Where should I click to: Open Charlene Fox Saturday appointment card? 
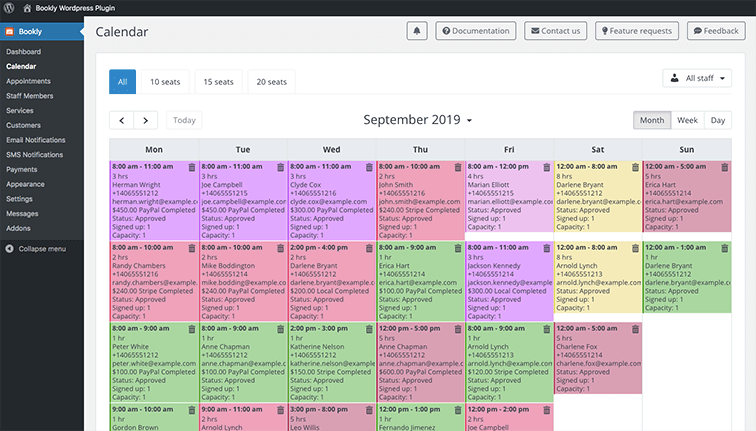[x=598, y=359]
